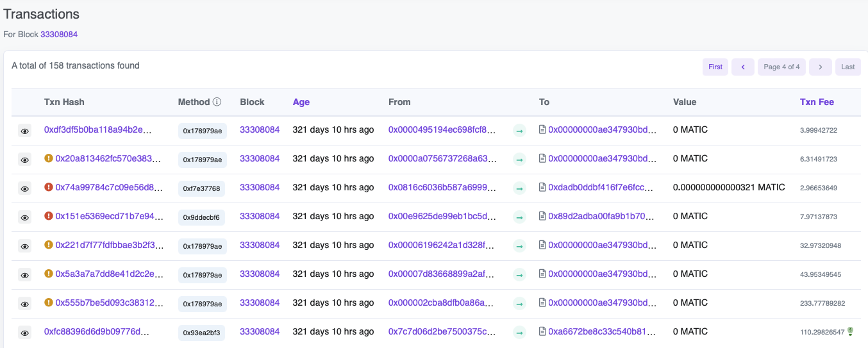Viewport: 868px width, 348px height.
Task: Toggle eye preview for 0x74a99784c7c09e56d8 row
Action: 24,188
